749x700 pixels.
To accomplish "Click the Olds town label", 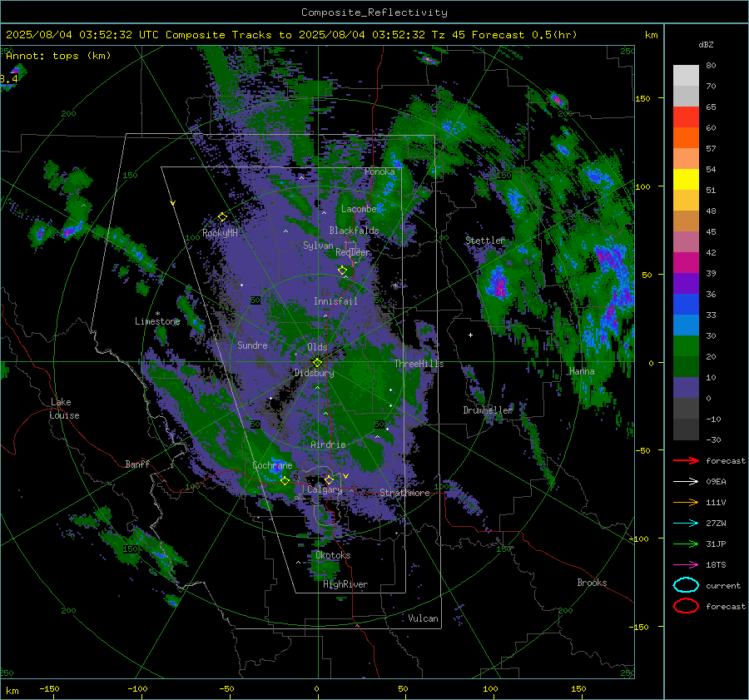I will (317, 347).
